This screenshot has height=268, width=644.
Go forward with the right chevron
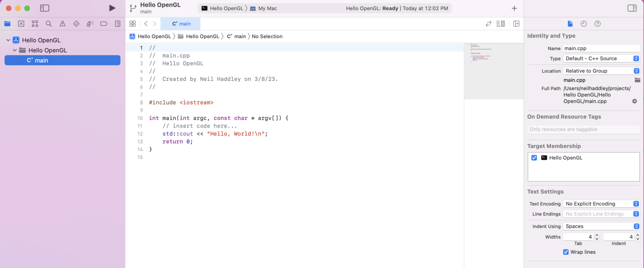155,24
